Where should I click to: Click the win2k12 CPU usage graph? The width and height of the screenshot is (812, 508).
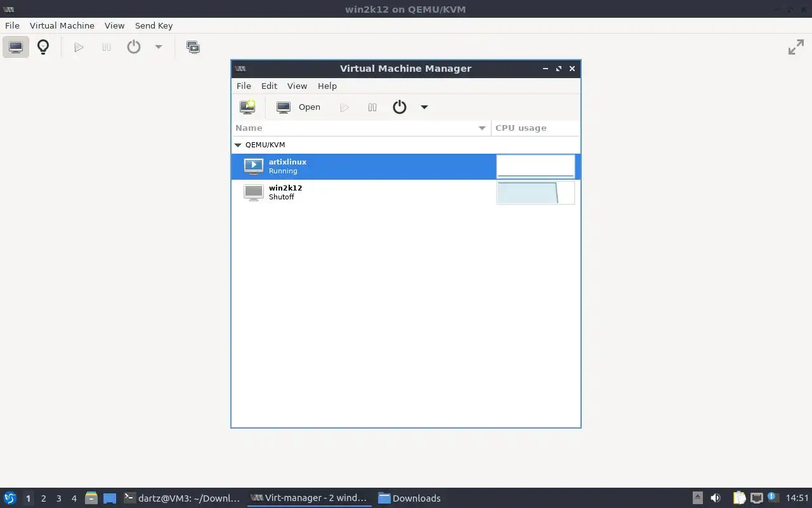(x=535, y=192)
